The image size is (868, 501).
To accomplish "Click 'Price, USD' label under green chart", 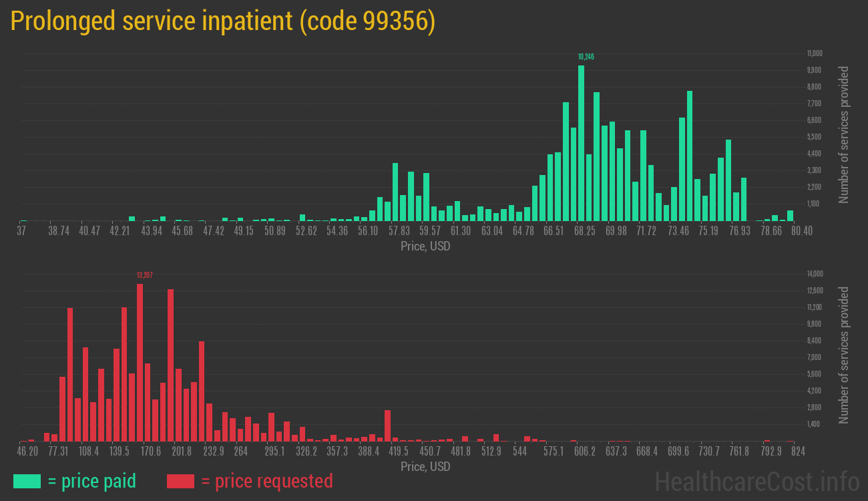I will pyautogui.click(x=425, y=246).
